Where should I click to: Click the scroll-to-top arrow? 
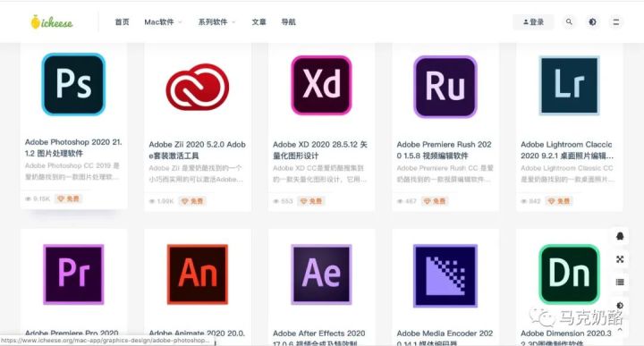coord(620,329)
